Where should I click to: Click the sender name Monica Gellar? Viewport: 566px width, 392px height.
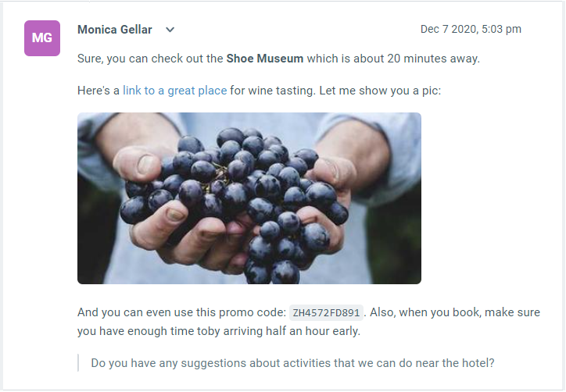coord(116,30)
